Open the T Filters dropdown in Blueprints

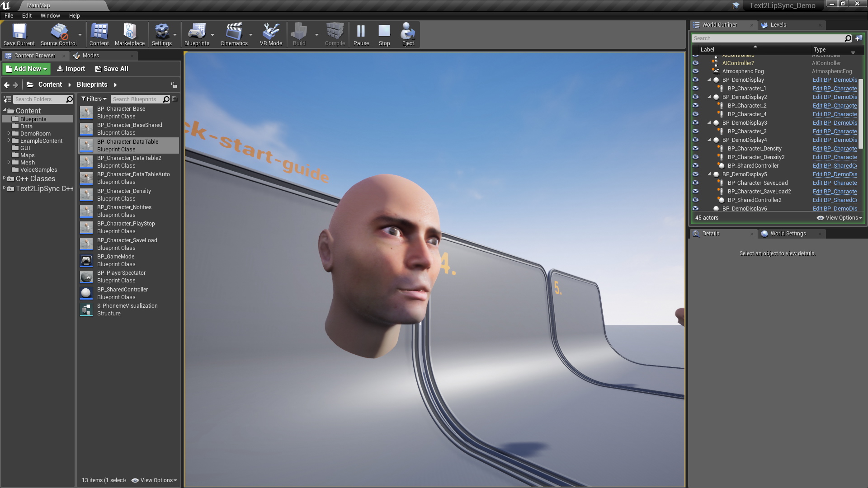pos(92,99)
